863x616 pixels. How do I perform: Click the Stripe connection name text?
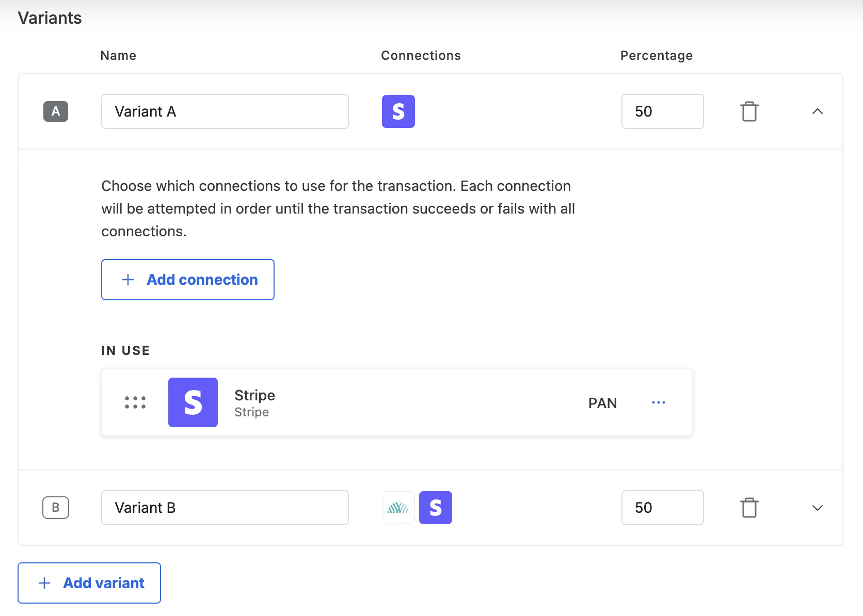click(254, 395)
